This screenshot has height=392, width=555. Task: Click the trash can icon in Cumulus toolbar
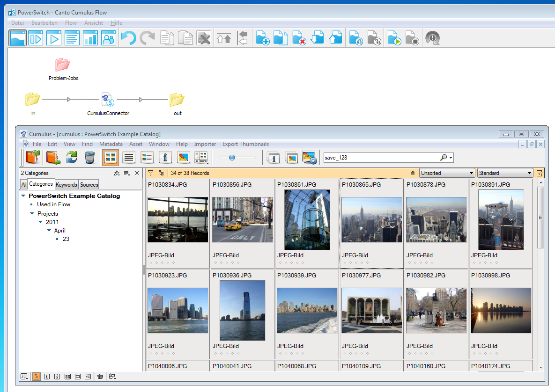89,157
